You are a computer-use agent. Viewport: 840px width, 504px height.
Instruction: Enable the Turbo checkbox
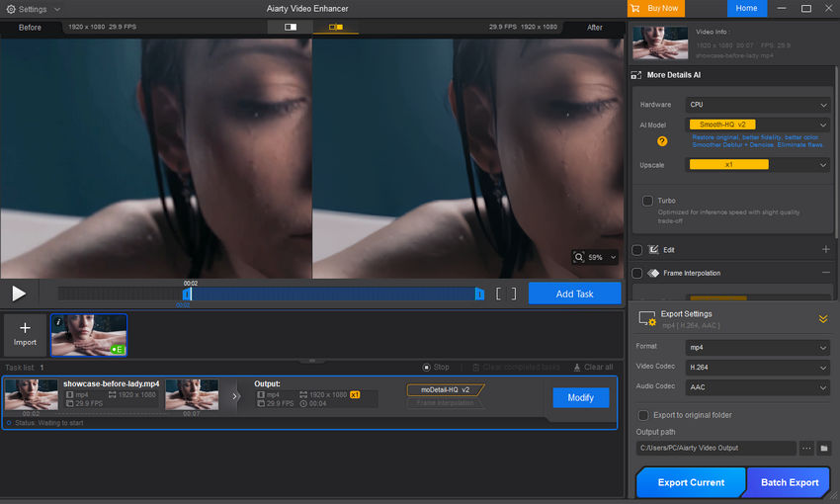[x=647, y=201]
